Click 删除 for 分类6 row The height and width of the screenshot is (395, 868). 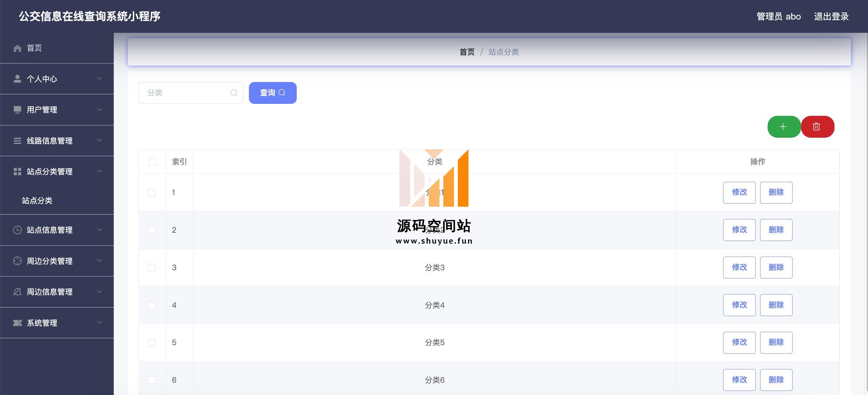(x=776, y=380)
